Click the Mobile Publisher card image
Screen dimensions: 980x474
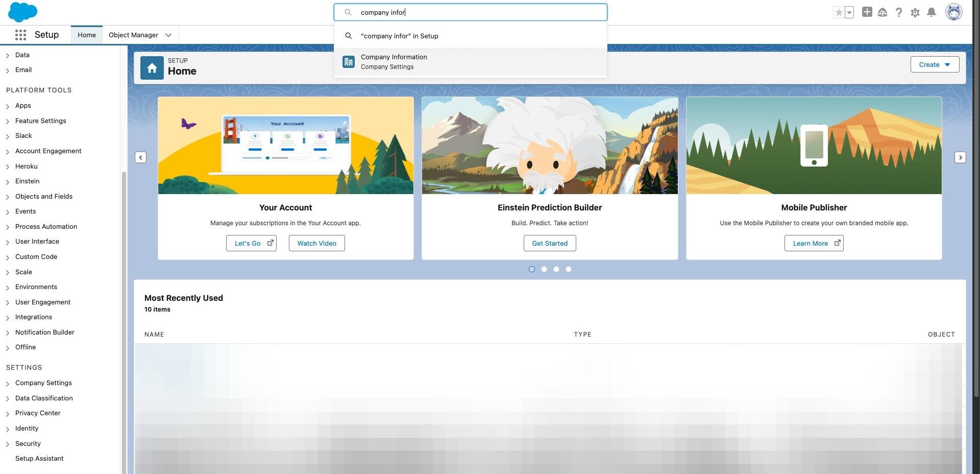click(814, 146)
